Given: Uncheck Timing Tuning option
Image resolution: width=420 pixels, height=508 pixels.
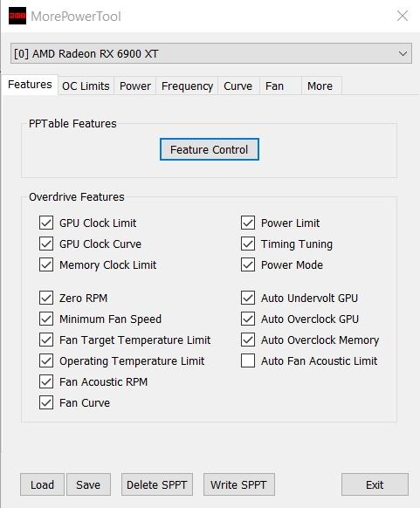Looking at the screenshot, I should click(248, 244).
